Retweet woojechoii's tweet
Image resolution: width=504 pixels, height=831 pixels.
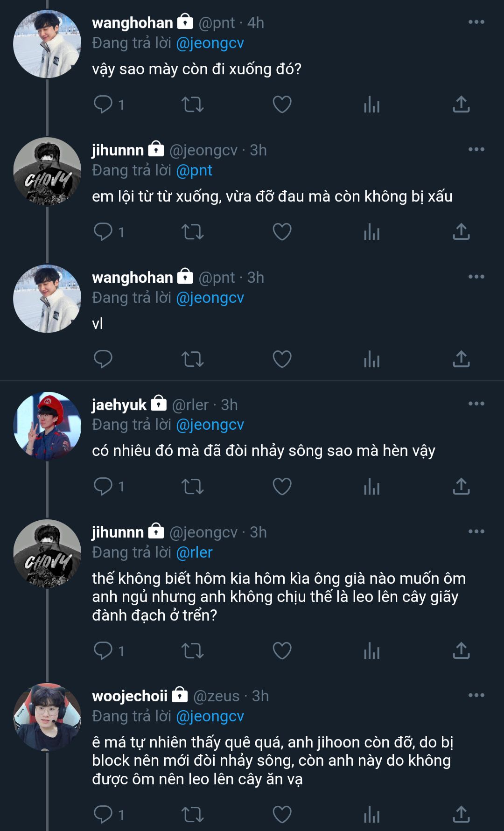pyautogui.click(x=192, y=815)
